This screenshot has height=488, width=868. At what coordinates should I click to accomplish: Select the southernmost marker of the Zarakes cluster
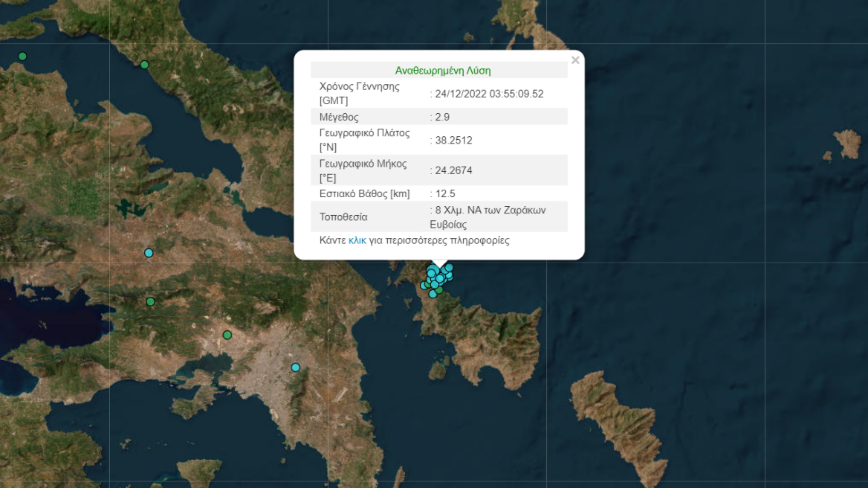click(x=433, y=294)
